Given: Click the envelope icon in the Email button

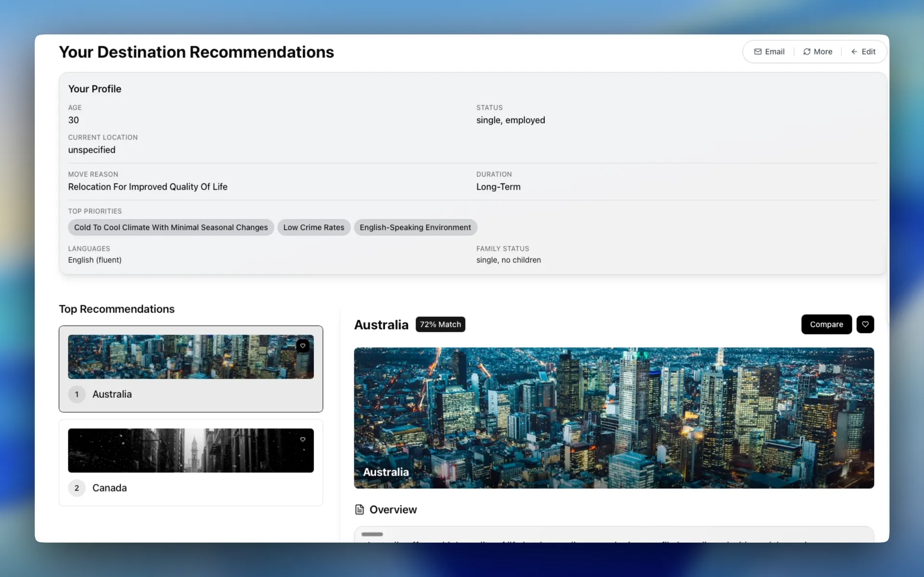Looking at the screenshot, I should 757,51.
